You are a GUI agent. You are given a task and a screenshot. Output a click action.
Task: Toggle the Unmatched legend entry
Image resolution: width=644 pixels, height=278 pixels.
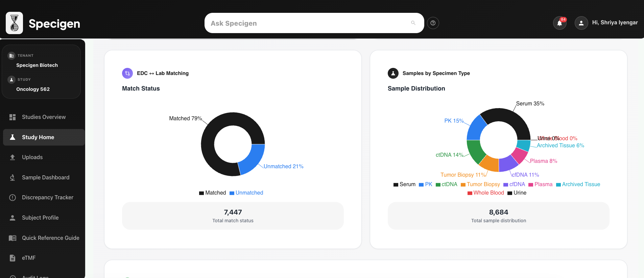pos(246,193)
